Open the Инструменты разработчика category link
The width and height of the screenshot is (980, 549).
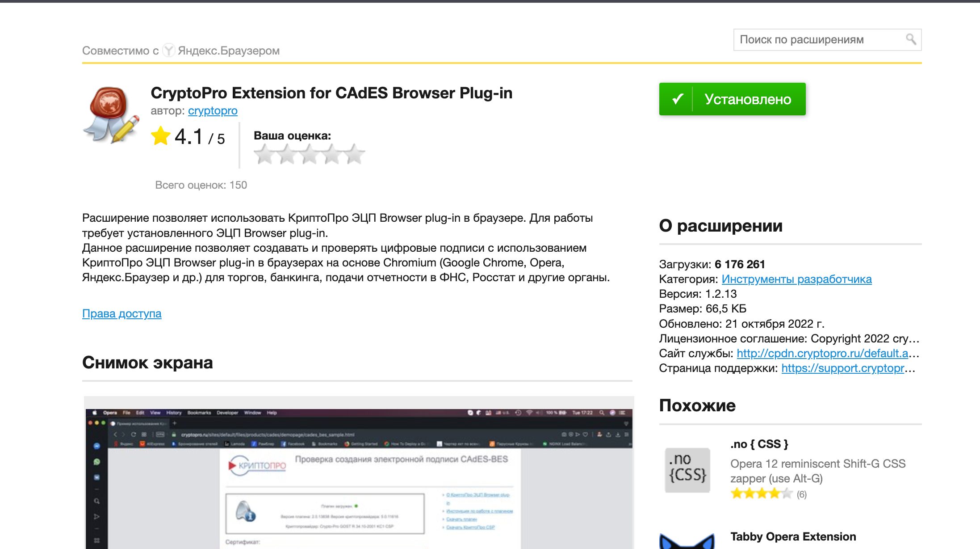pos(796,279)
